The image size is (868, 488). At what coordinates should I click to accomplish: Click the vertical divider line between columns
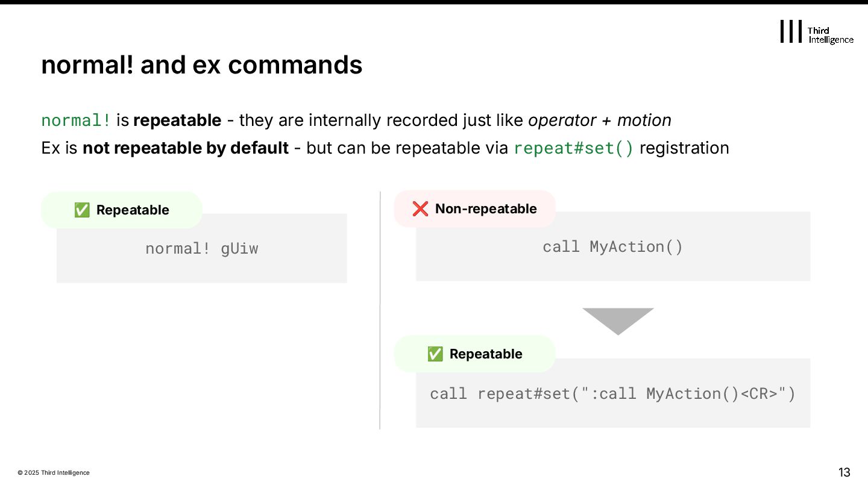pos(380,310)
